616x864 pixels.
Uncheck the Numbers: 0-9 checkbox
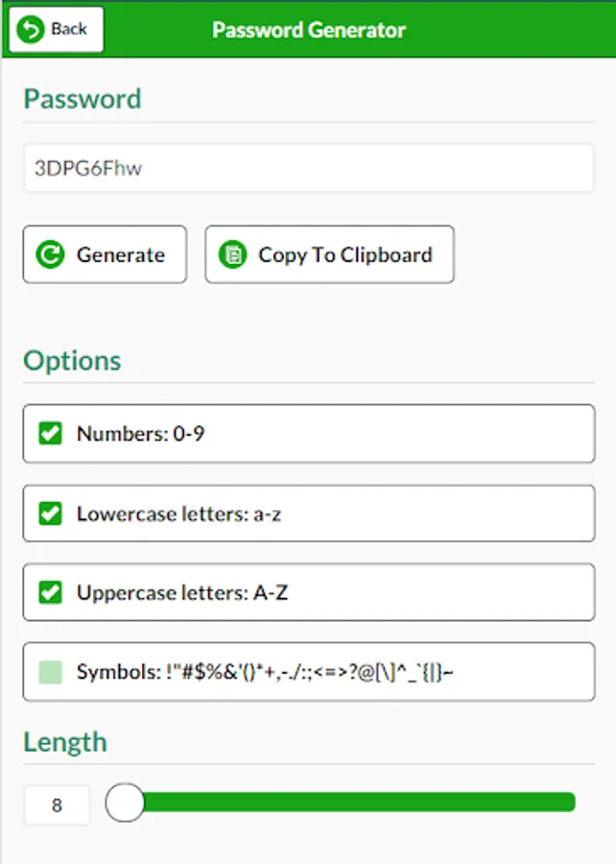(50, 434)
